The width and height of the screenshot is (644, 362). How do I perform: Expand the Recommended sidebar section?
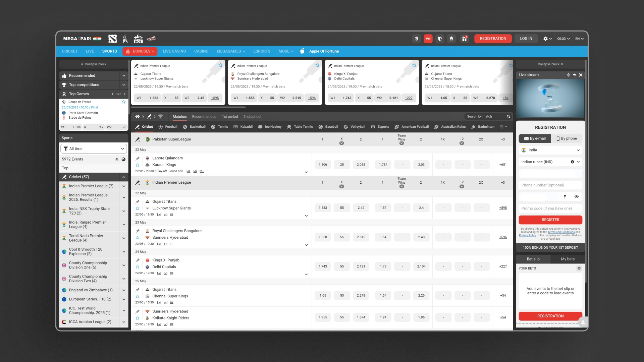[124, 76]
